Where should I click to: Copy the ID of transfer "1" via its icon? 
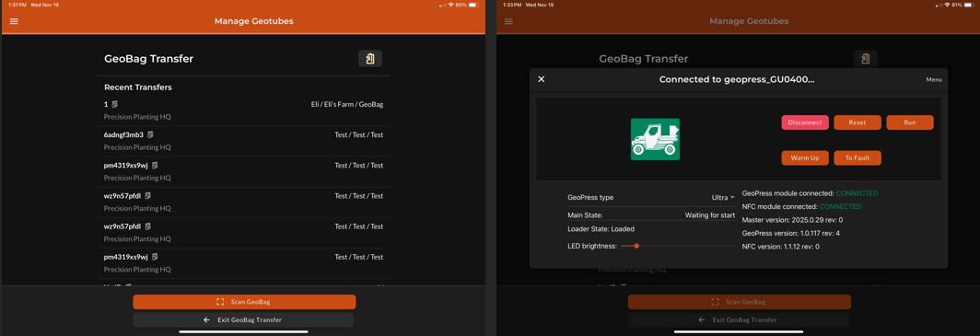point(115,104)
